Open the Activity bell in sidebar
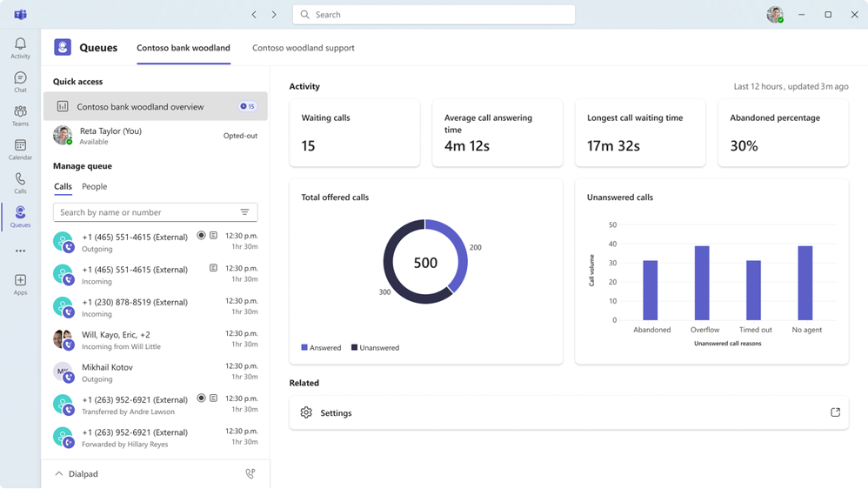868x489 pixels. point(20,48)
